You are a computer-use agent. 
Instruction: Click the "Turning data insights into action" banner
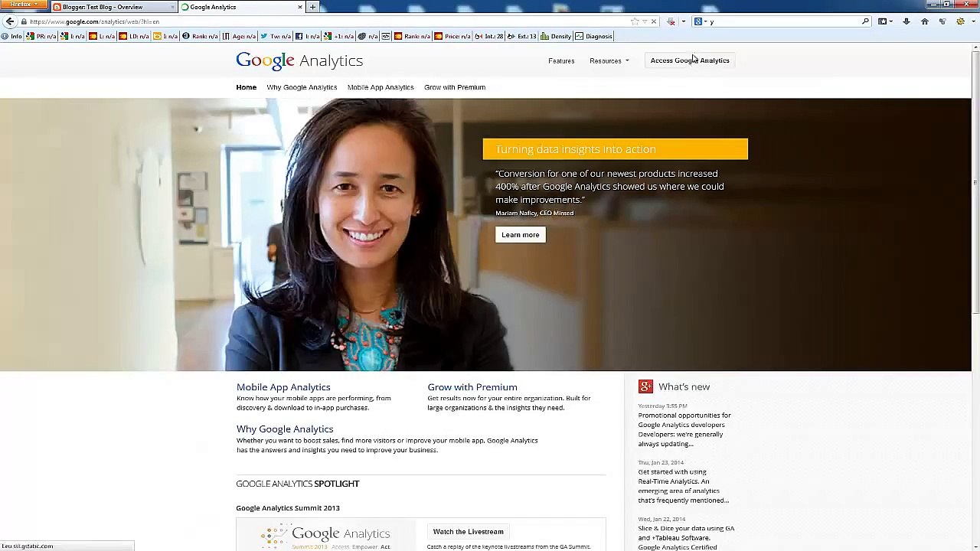(616, 149)
